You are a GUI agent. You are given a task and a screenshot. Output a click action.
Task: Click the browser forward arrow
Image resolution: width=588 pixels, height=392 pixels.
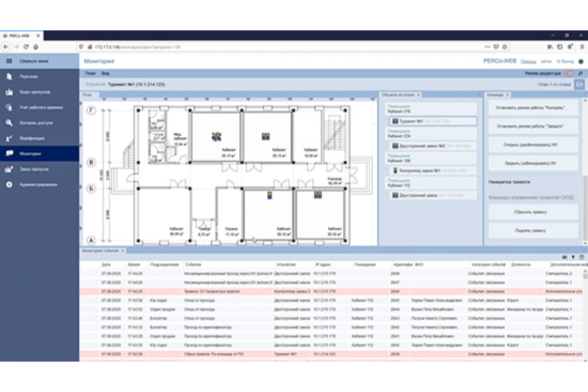click(x=16, y=47)
